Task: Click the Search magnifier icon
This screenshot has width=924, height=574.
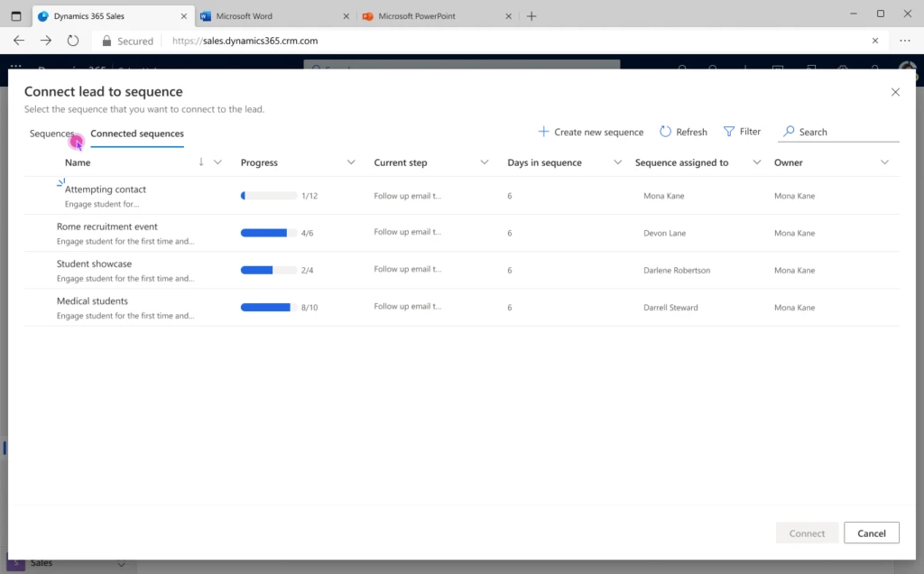Action: point(788,132)
